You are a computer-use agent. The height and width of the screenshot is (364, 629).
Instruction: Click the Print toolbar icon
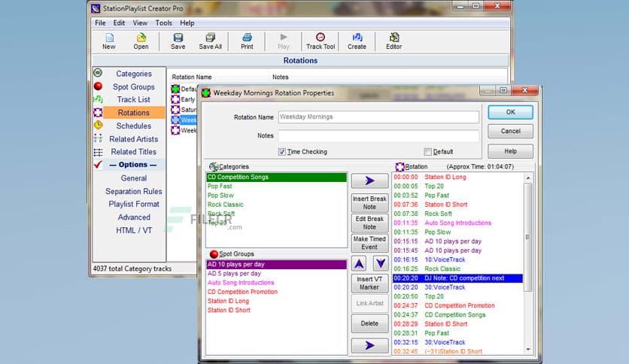[x=247, y=38]
